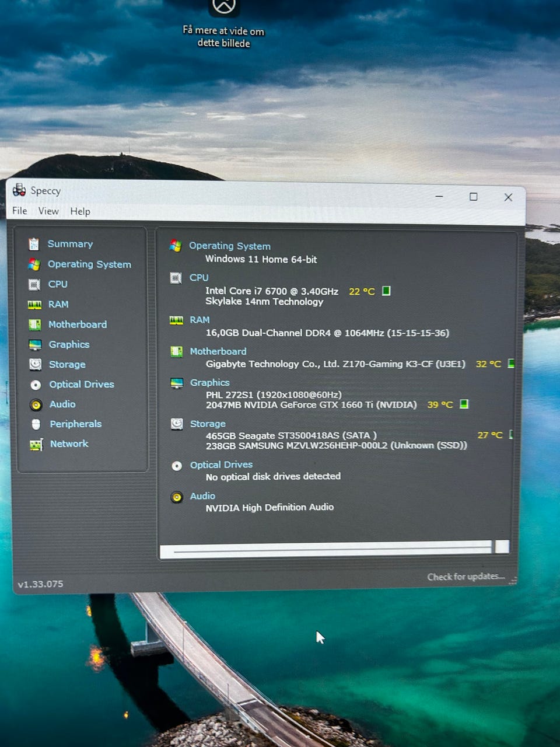560x747 pixels.
Task: Click the Motherboard heading link in summary
Action: coord(218,351)
